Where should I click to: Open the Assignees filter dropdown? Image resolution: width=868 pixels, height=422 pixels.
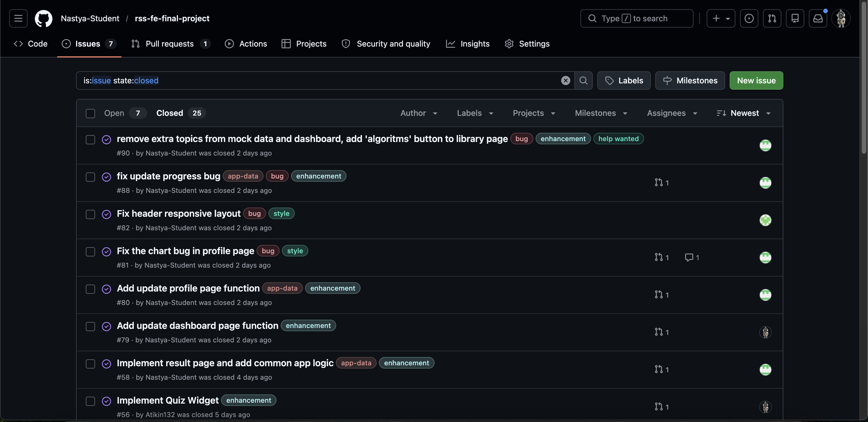pos(672,113)
